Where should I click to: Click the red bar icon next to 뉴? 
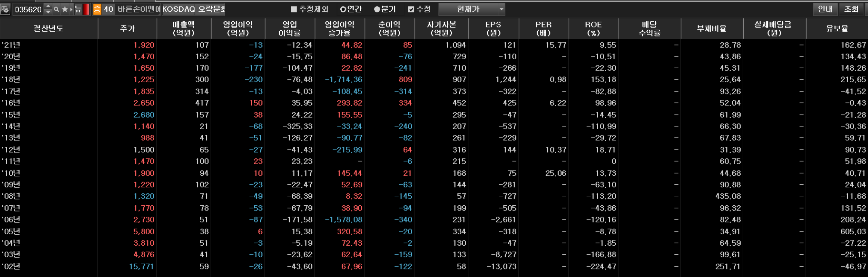pos(86,9)
